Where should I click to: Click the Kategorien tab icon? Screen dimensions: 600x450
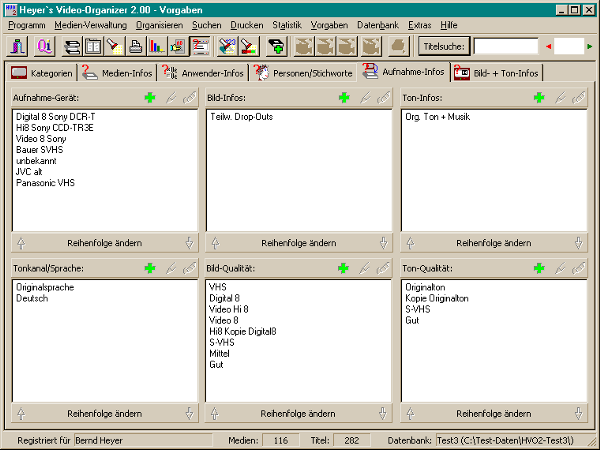[18, 72]
